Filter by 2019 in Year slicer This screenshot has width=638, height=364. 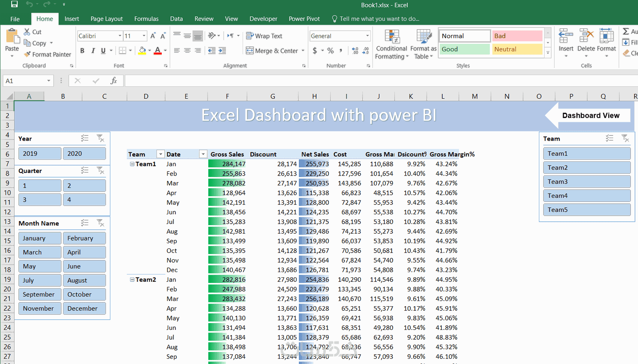click(40, 153)
